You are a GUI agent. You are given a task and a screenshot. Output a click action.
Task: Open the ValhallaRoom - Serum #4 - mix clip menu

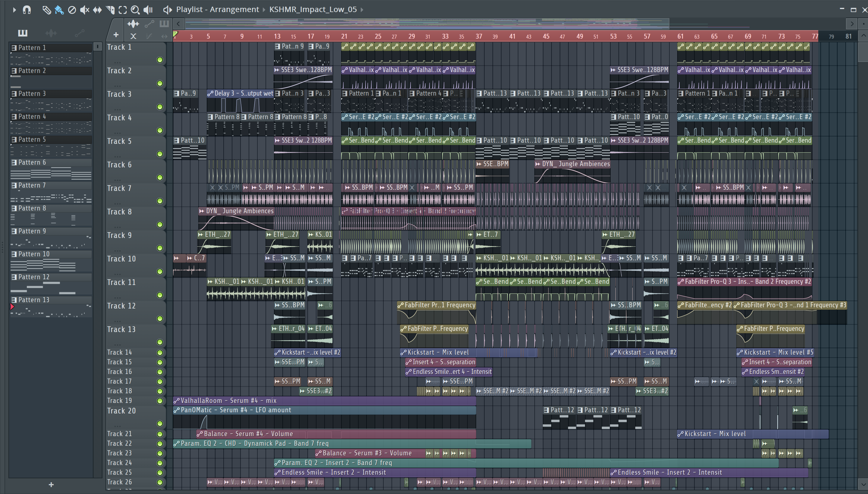click(x=176, y=401)
